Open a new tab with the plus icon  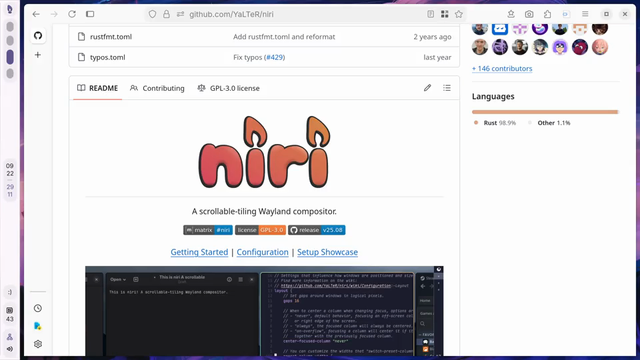(x=38, y=55)
